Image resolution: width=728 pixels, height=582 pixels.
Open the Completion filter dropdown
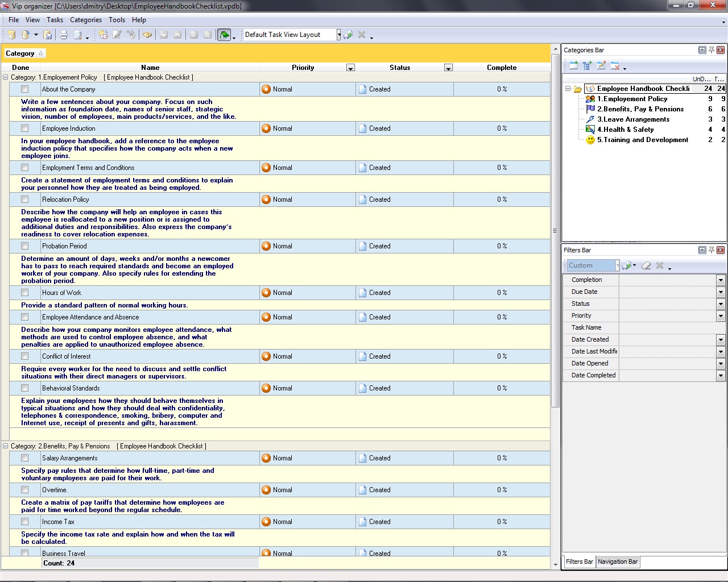[x=721, y=280]
